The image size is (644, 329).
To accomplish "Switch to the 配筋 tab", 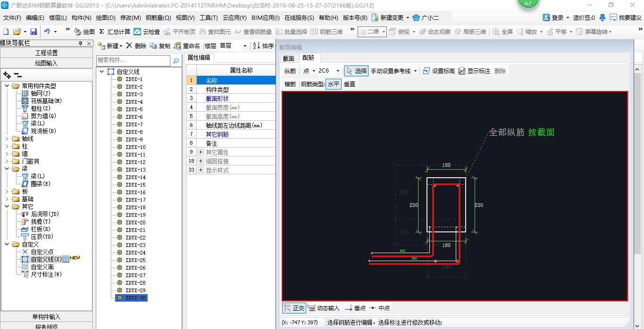I will point(309,58).
